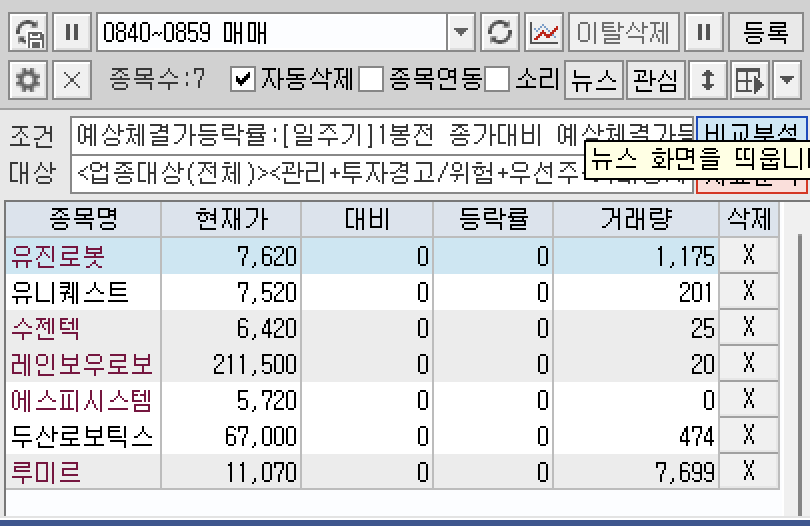
Task: Delete 루미르 row with X
Action: [749, 471]
